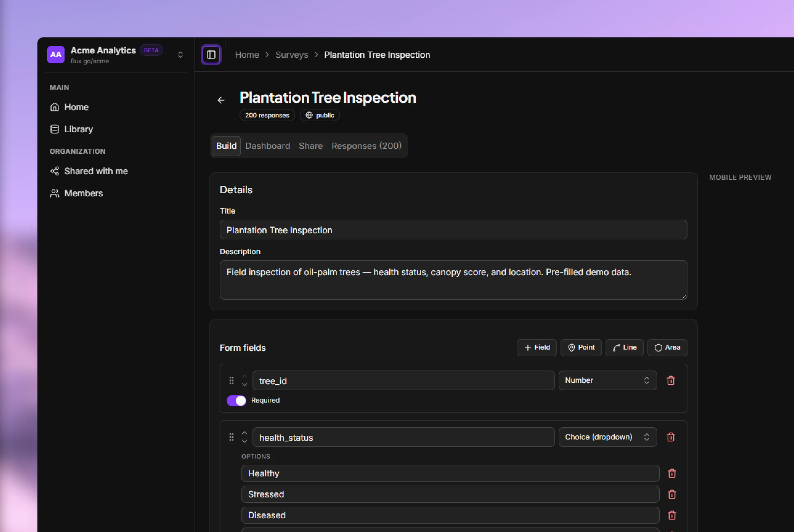
Task: Click the 200 responses badge
Action: (x=267, y=115)
